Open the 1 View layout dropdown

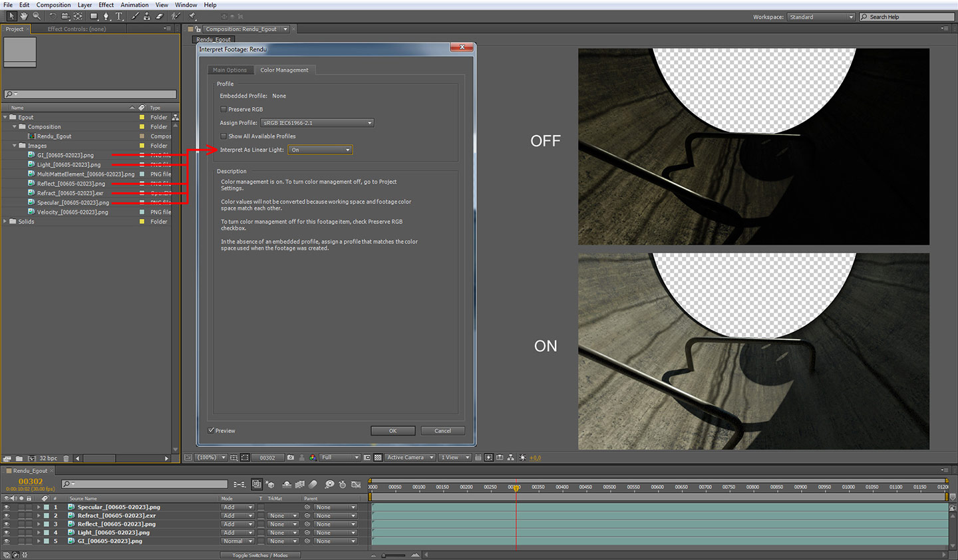[454, 458]
